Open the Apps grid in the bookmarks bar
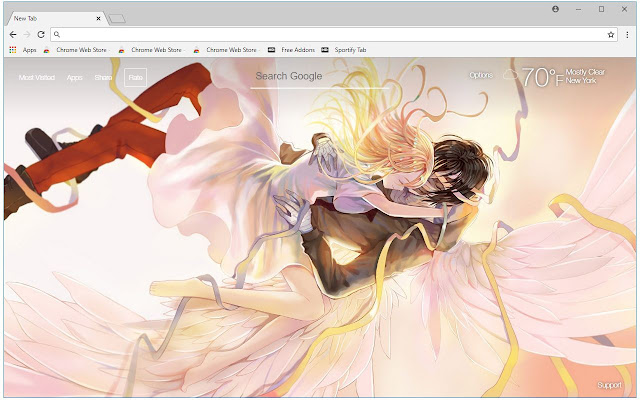 coord(22,50)
